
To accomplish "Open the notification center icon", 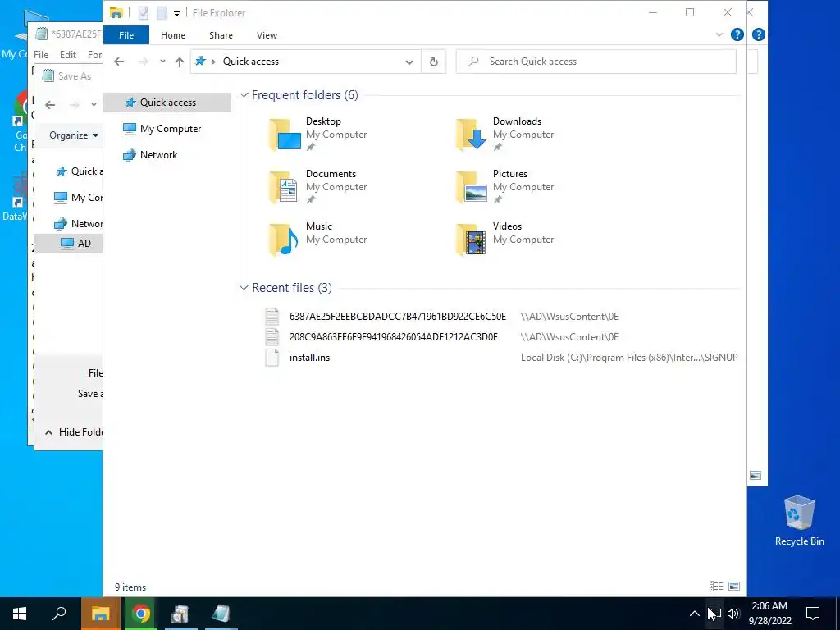I will pyautogui.click(x=813, y=614).
